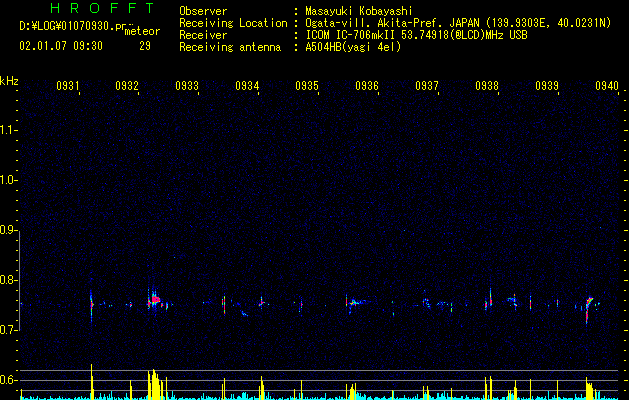
Task: Click the gray frequency range bar beside 0.8
Action: 19,283
